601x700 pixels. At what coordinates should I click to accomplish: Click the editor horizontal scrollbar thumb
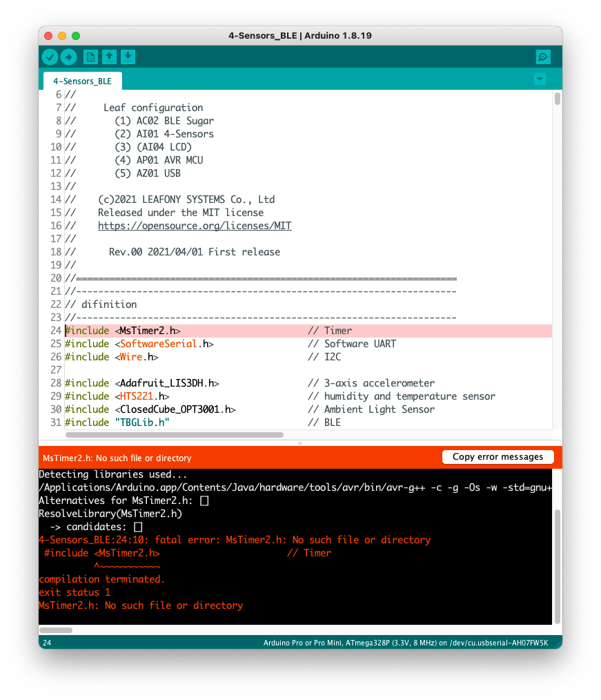coord(175,435)
